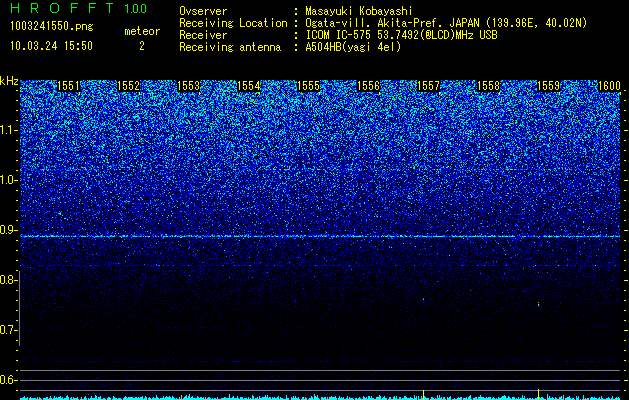Select the Ogata-vill. Akita-Pref. JAPAN location text
Screen dimensions: 629x400
[446, 23]
